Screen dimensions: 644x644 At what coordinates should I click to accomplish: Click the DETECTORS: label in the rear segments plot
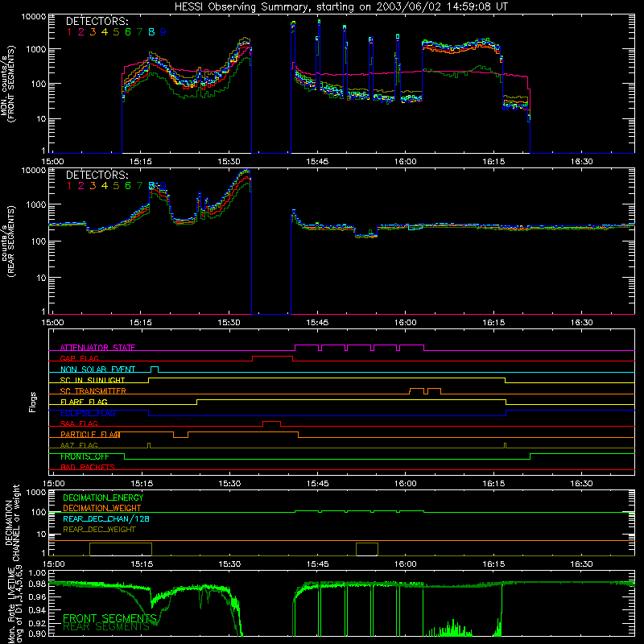(x=97, y=175)
